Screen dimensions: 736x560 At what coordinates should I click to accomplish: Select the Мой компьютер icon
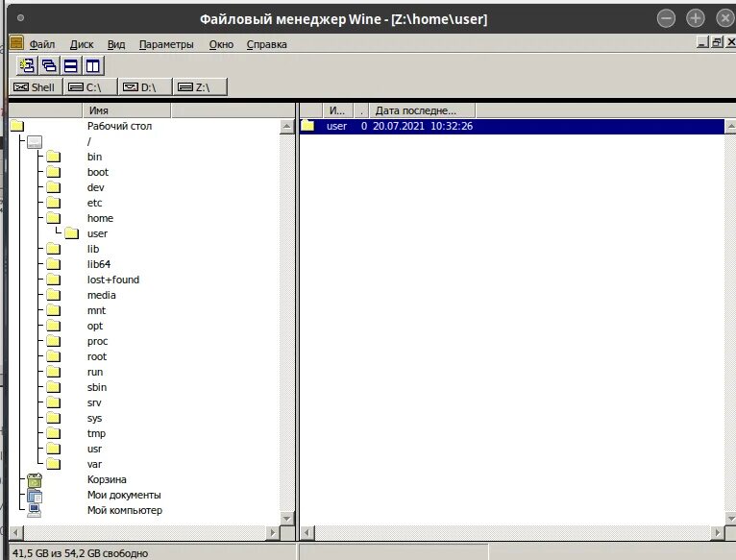pyautogui.click(x=35, y=511)
